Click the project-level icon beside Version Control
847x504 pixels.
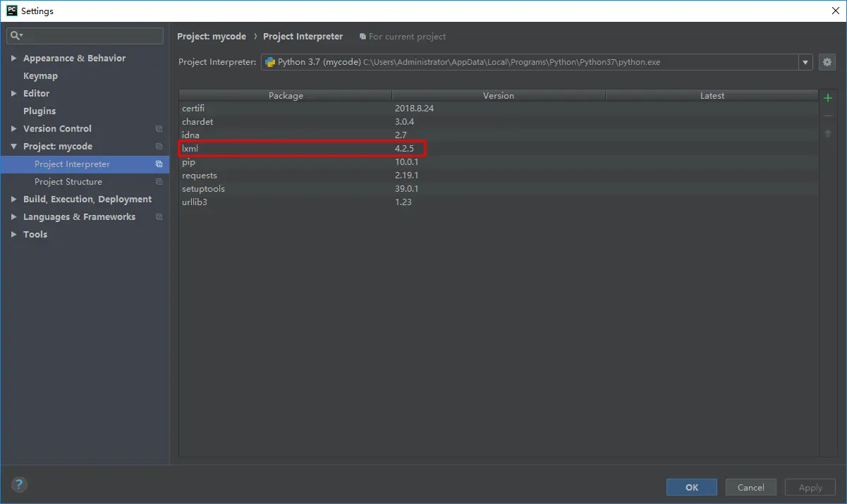[x=159, y=129]
